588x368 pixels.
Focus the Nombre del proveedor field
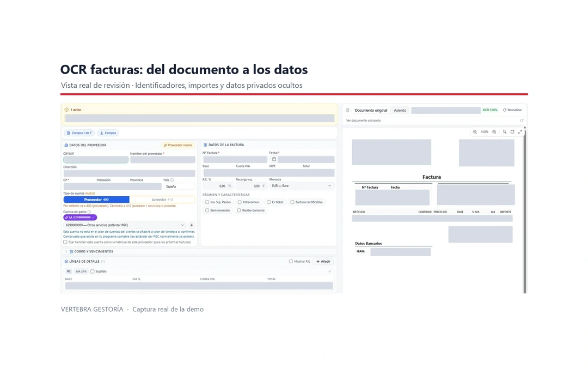163,160
